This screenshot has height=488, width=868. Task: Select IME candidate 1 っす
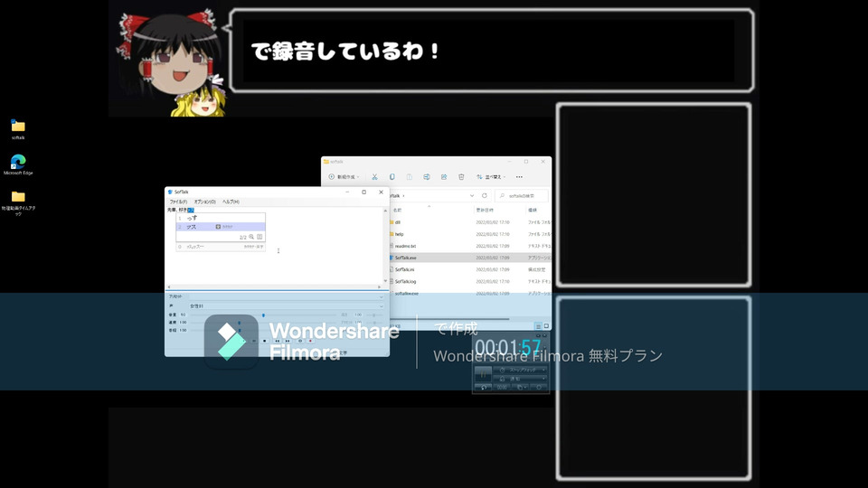coord(221,218)
